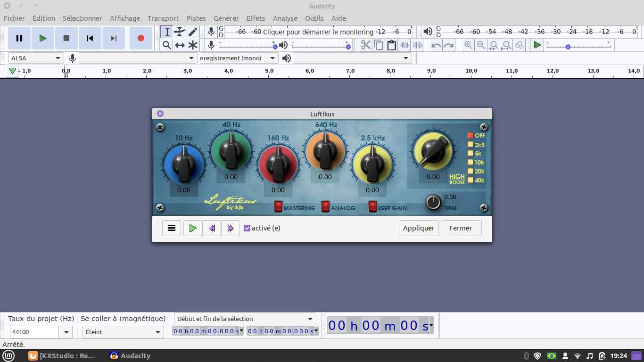This screenshot has width=644, height=362.
Task: Click the Copy icon
Action: click(379, 45)
